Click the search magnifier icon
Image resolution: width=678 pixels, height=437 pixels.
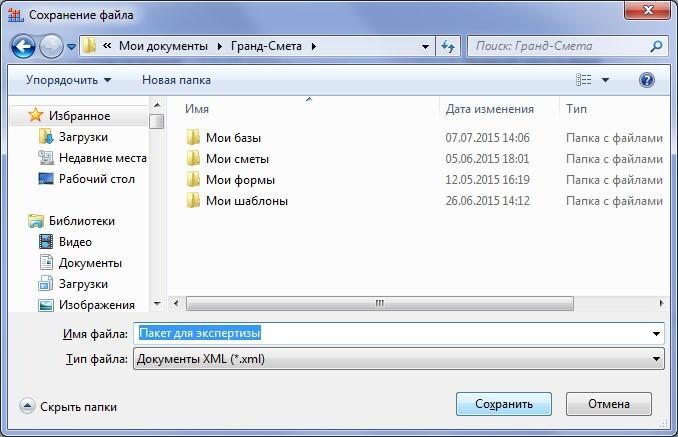[656, 46]
